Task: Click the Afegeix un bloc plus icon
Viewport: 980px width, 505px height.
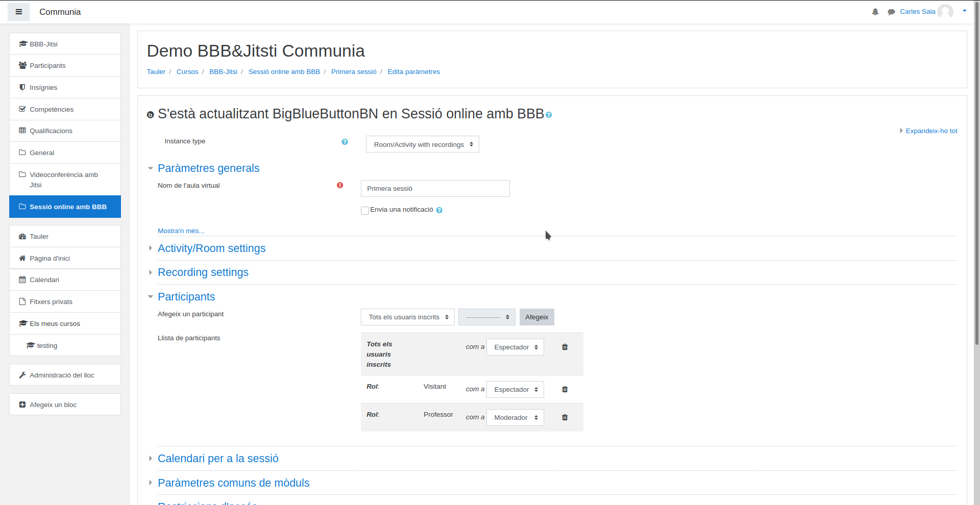Action: [x=22, y=405]
